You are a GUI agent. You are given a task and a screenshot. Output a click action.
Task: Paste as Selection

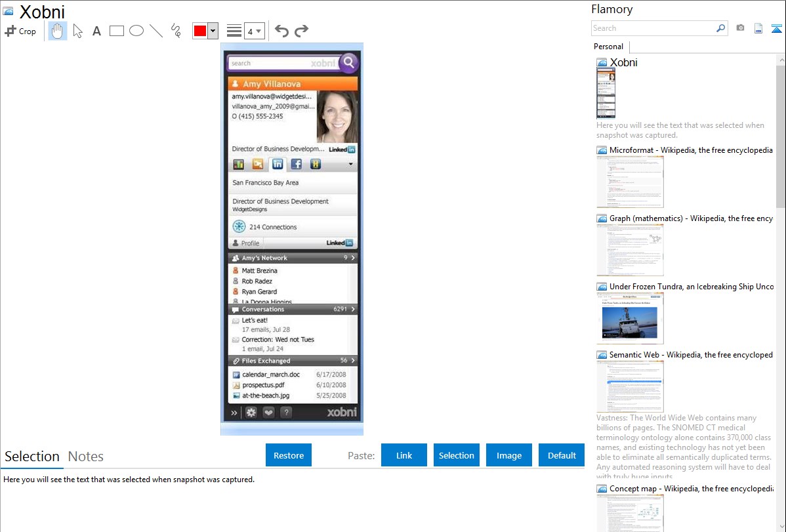coord(456,455)
